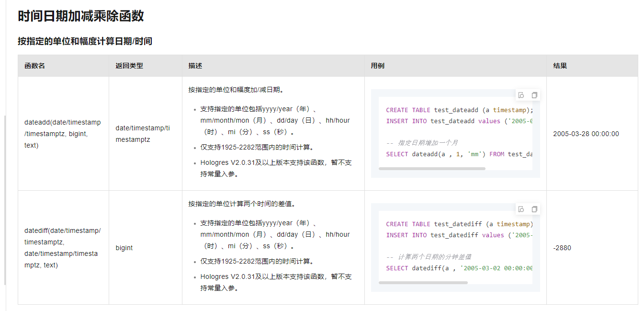This screenshot has width=644, height=311.
Task: Click the 时间日期加减乘除函数 page heading
Action: [81, 16]
